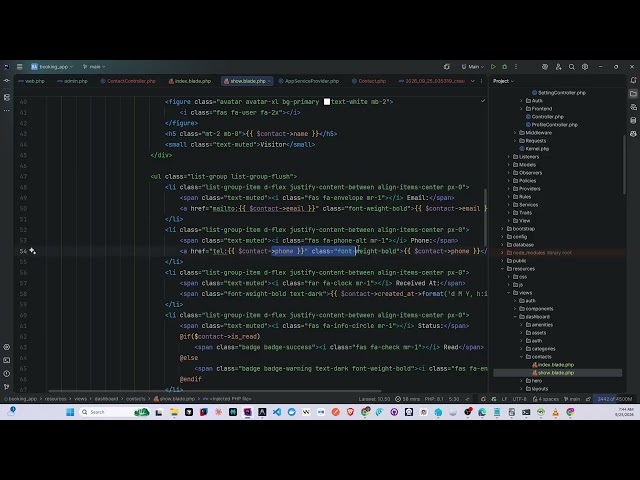Click the Debug bug icon in the toolbar

tap(504, 67)
